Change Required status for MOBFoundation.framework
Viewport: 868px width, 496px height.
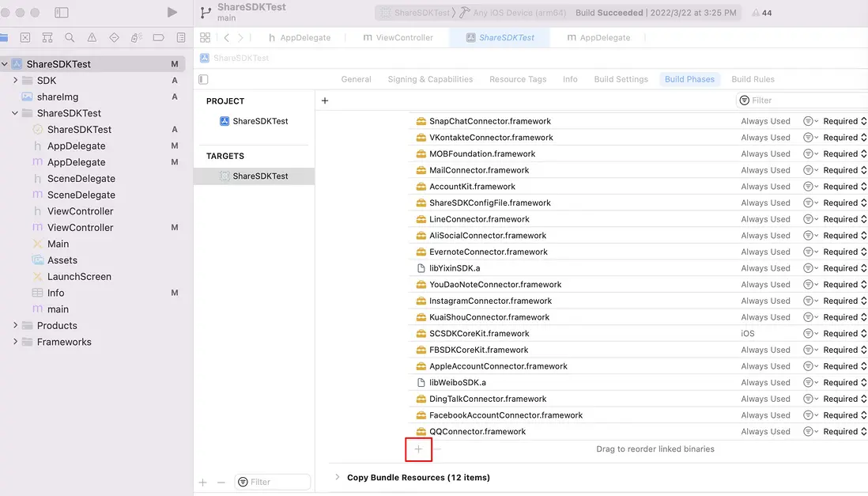click(845, 153)
